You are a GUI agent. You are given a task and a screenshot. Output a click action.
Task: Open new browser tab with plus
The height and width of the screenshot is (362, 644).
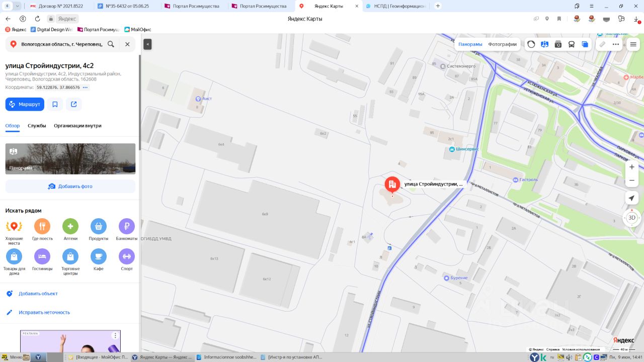(438, 6)
